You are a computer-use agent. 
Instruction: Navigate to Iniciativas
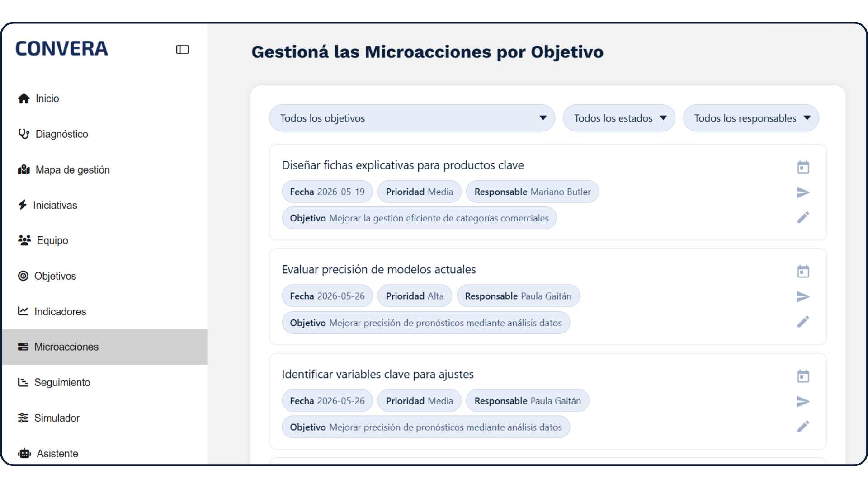pos(104,205)
